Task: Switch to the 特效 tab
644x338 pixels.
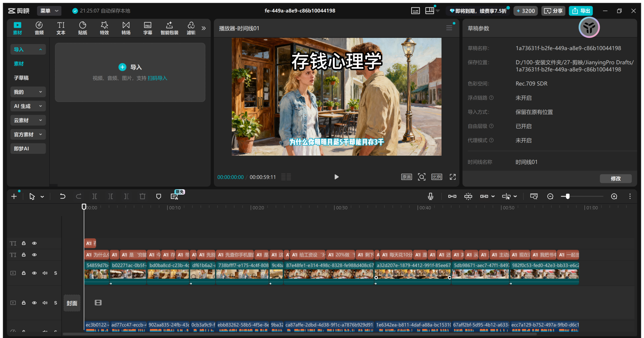Action: (x=104, y=28)
